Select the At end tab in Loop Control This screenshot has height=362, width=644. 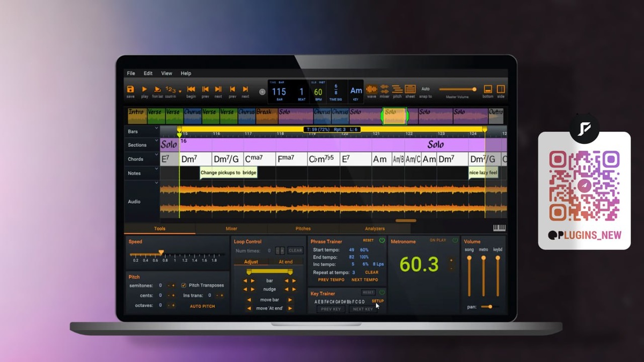coord(286,262)
